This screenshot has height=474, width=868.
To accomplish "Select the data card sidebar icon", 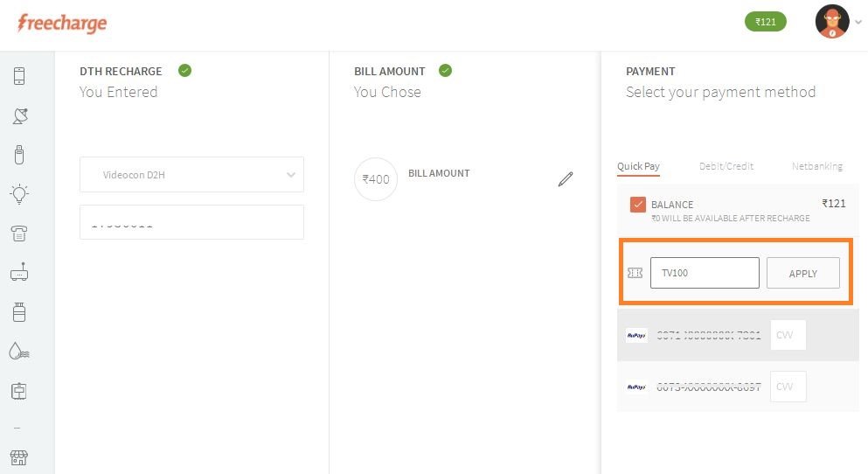I will point(19,155).
